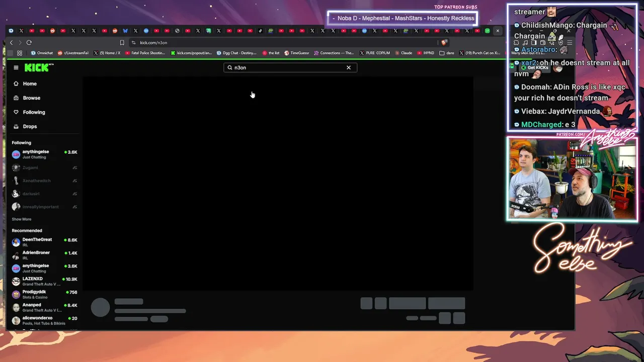
Task: Open recommended channel AdrienBroner
Action: [x=45, y=255]
